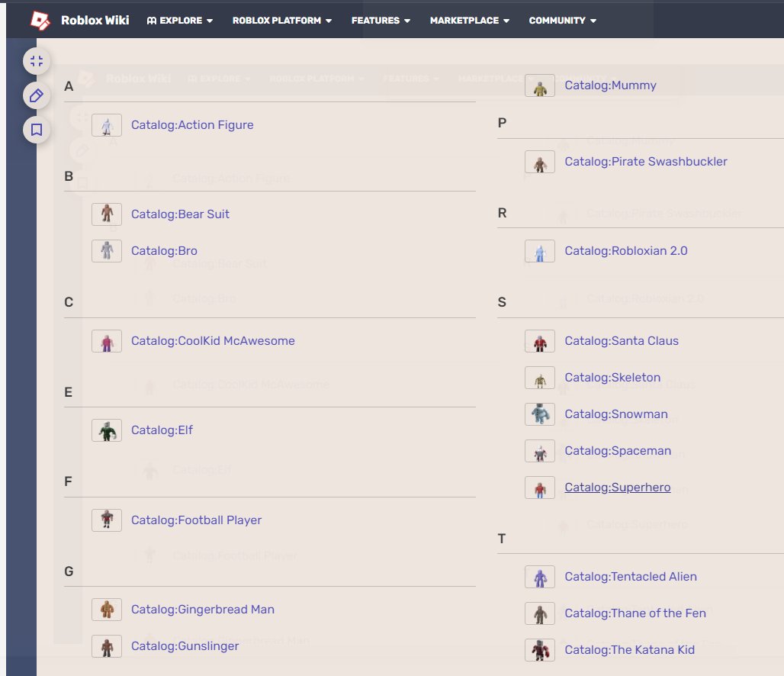Image resolution: width=784 pixels, height=676 pixels.
Task: Expand the Marketplace navigation menu
Action: [470, 21]
